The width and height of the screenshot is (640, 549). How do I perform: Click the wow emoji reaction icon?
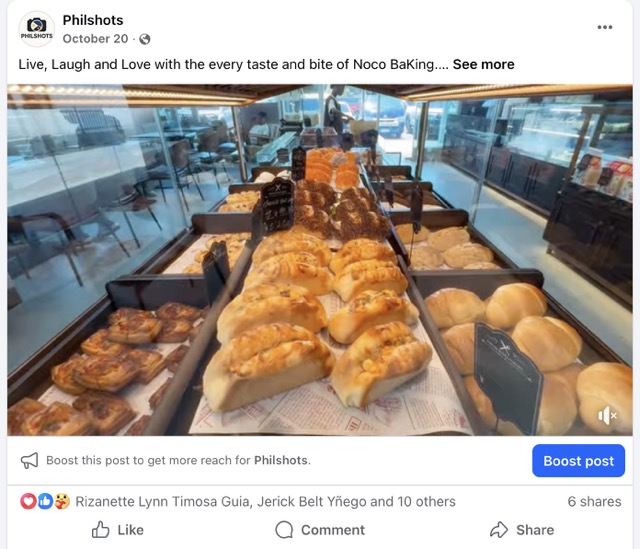[60, 502]
